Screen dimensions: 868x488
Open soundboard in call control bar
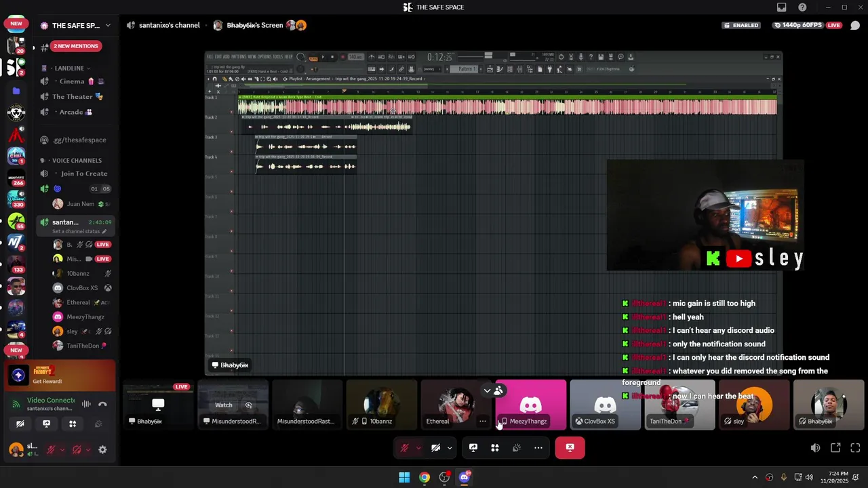click(517, 448)
